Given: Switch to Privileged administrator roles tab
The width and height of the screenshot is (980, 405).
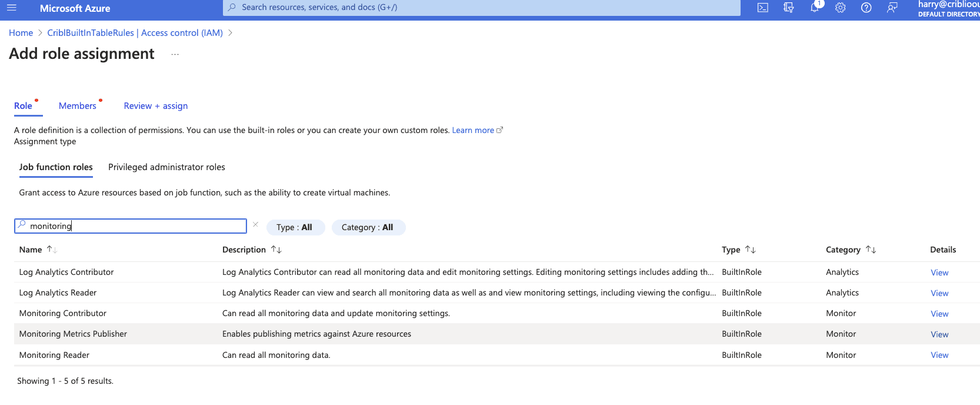Looking at the screenshot, I should (166, 167).
